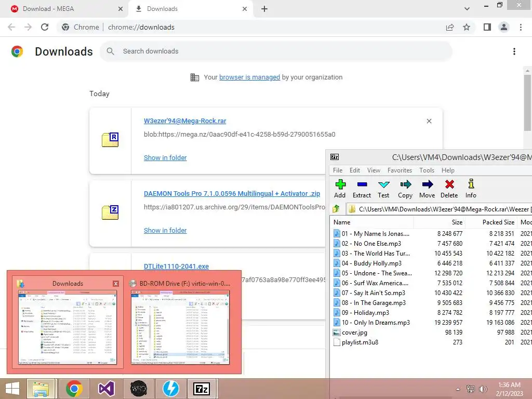Reload the Chrome downloads page
Viewport: 532px width, 399px height.
click(45, 27)
